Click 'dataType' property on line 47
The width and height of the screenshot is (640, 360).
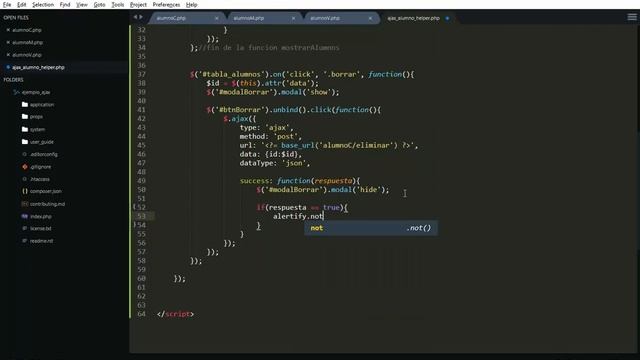point(256,163)
